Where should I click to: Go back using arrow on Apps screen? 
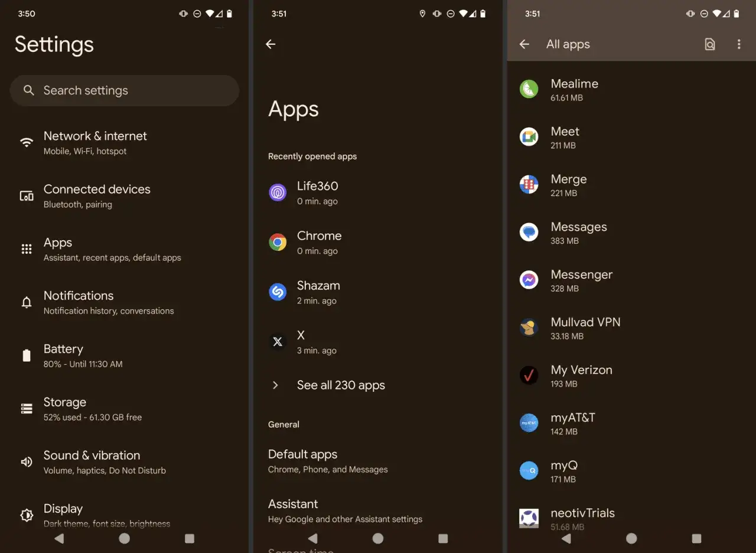[271, 44]
